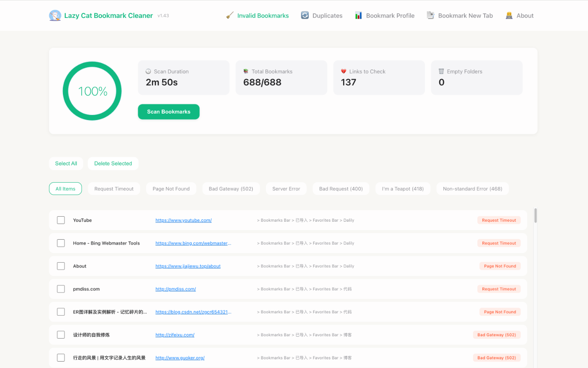
Task: Filter list by Page Not Found
Action: [x=171, y=189]
